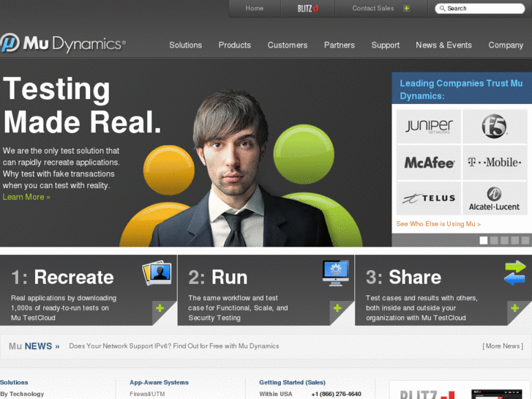Screen dimensions: 532x399
Task: Click the F5 logo
Action: click(x=495, y=127)
